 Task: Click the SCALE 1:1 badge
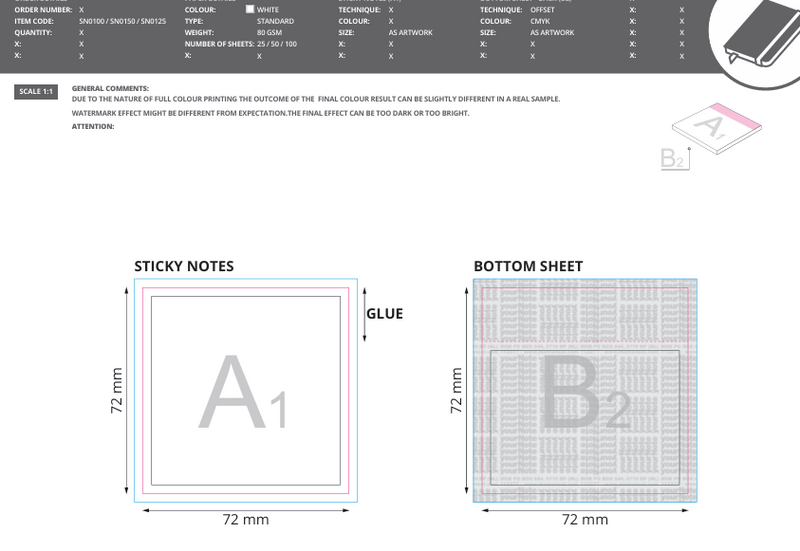[x=36, y=92]
